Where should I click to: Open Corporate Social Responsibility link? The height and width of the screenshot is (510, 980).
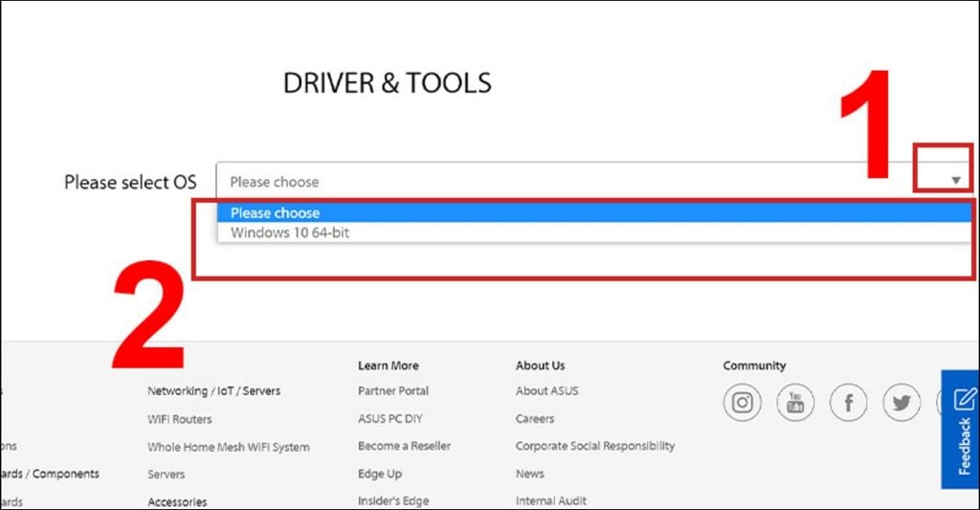pyautogui.click(x=594, y=446)
